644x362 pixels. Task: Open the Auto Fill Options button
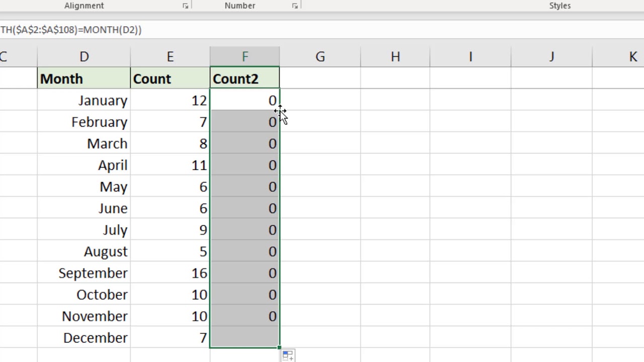(288, 355)
